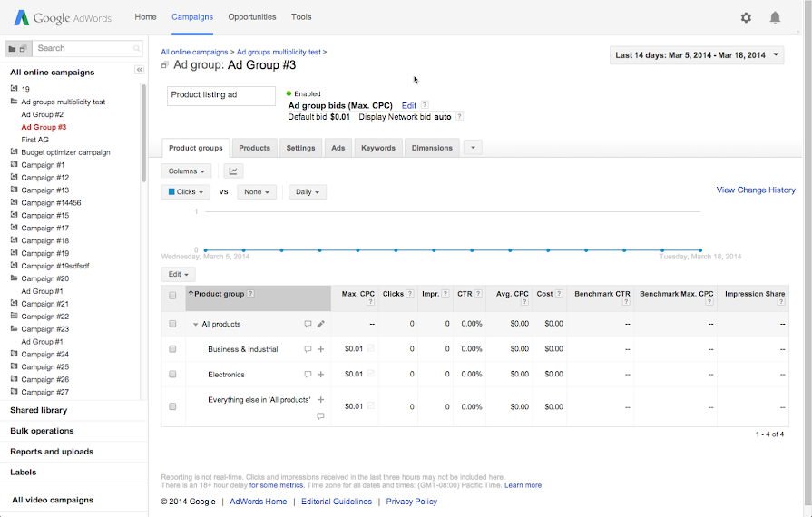Click the help icon beside Benchmark CTR
This screenshot has height=517, width=812.
tap(626, 301)
